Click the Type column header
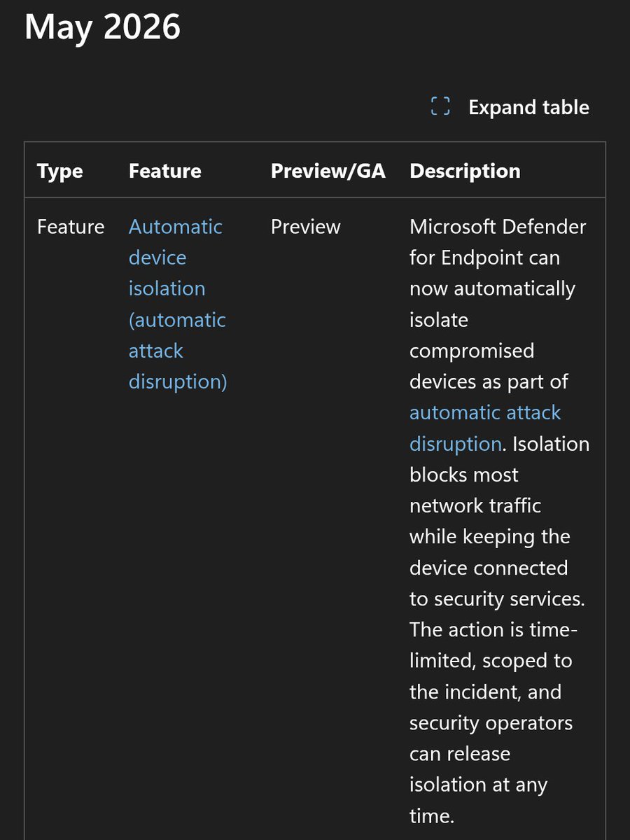 click(x=60, y=171)
